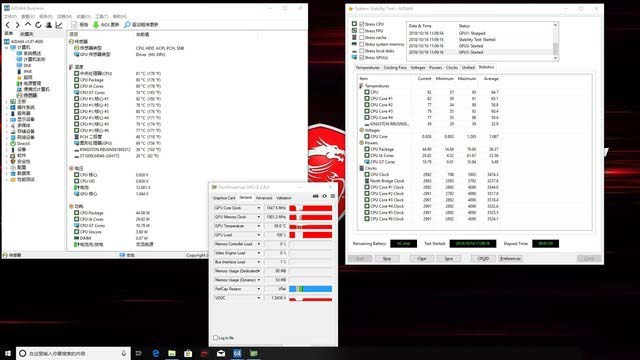The height and width of the screenshot is (360, 640).
Task: Open the red MSI app taskbar icon
Action: [204, 353]
